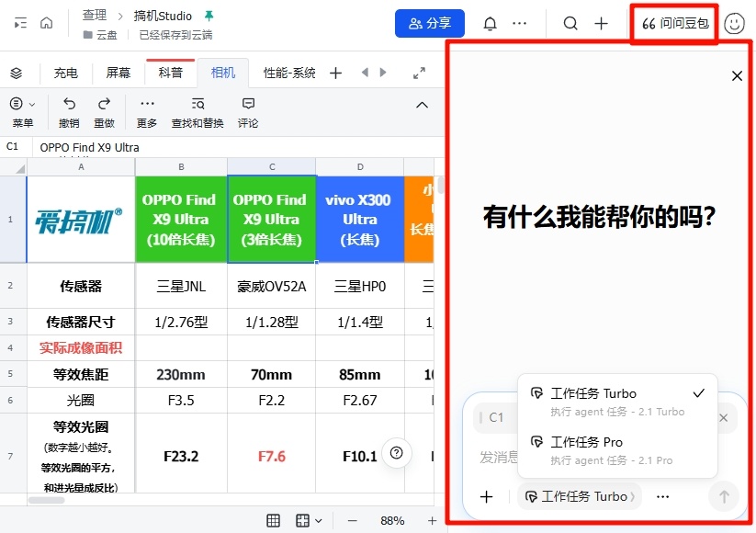Select the 实际成像面积 label cell
This screenshot has width=756, height=533.
[x=81, y=347]
